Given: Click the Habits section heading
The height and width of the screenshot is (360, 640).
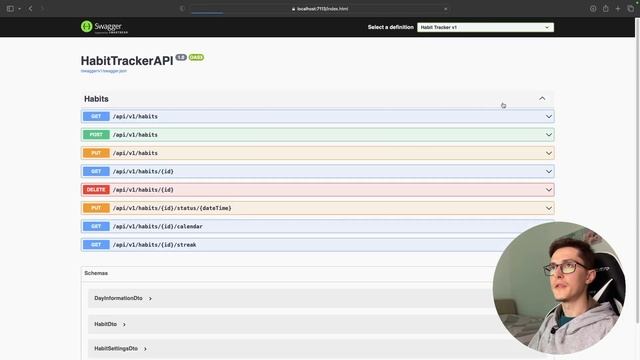Looking at the screenshot, I should tap(96, 99).
